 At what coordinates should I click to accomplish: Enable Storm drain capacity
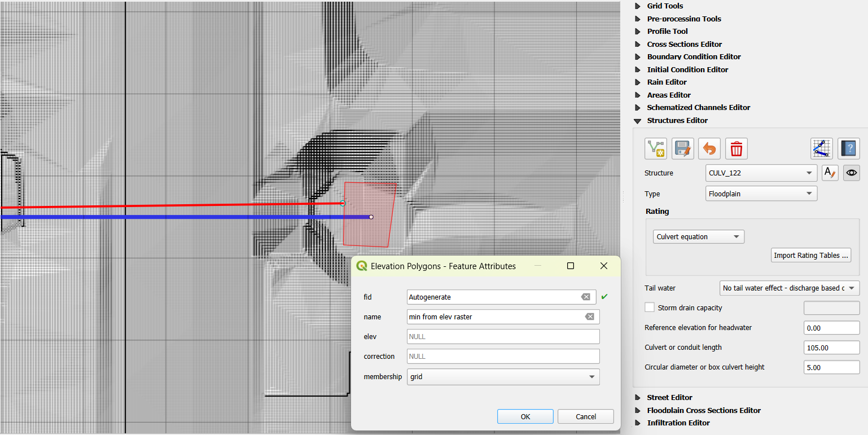point(649,307)
